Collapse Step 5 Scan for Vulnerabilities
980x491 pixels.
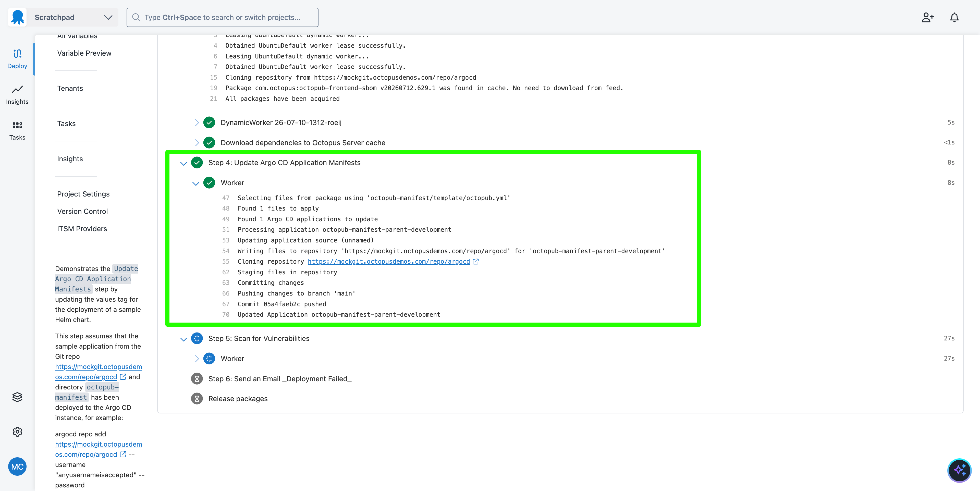tap(183, 339)
